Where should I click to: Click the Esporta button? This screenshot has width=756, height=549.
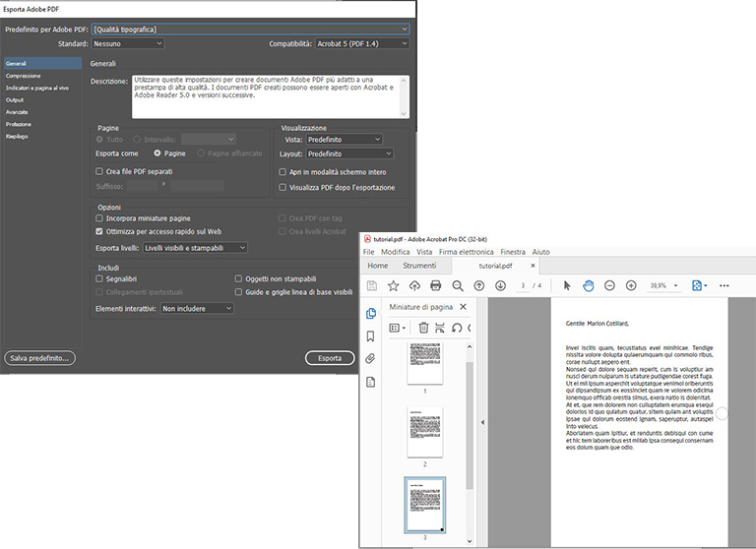(x=330, y=358)
